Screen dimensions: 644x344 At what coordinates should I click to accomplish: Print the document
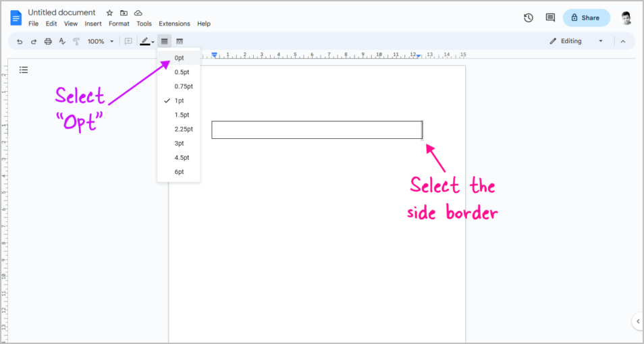pyautogui.click(x=48, y=41)
